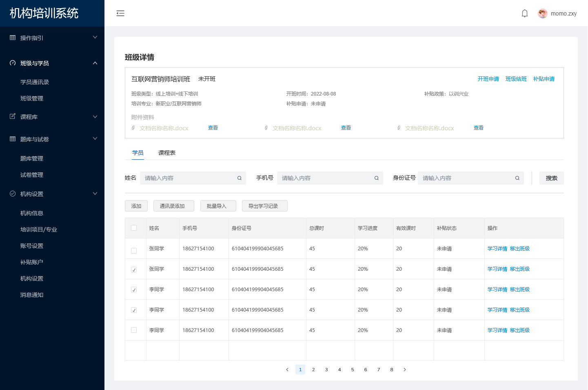Open 补贴账户 in sidebar
The width and height of the screenshot is (588, 390).
click(32, 262)
